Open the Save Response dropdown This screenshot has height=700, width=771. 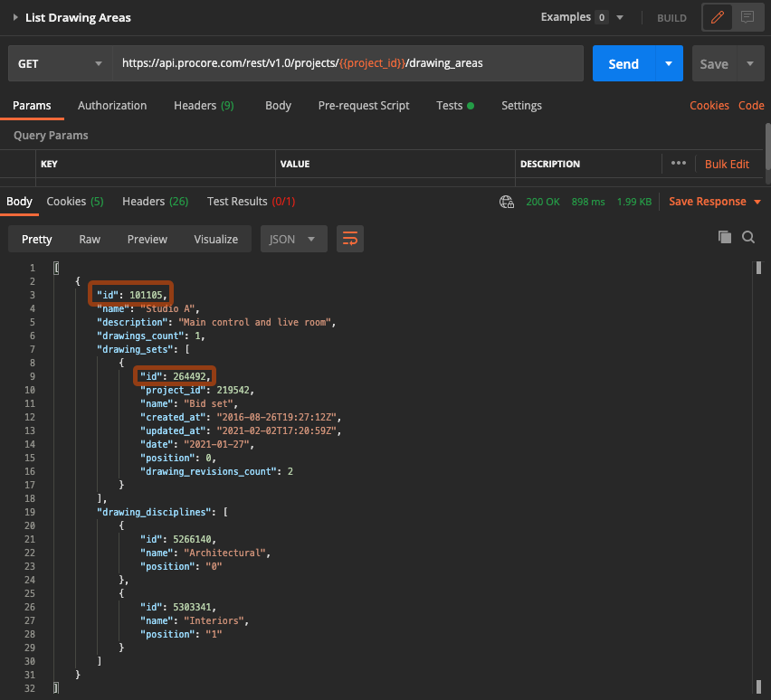click(715, 202)
